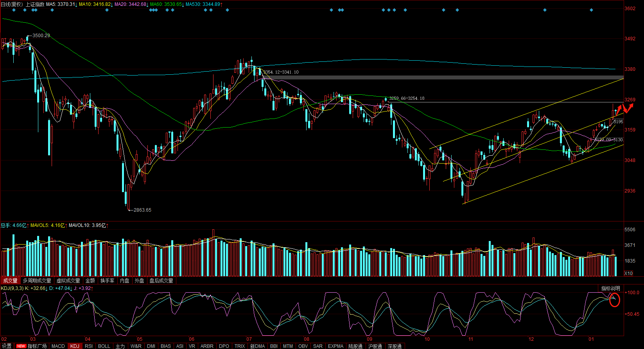Show the 金额 amount tab
Image resolution: width=644 pixels, height=349 pixels.
90,281
